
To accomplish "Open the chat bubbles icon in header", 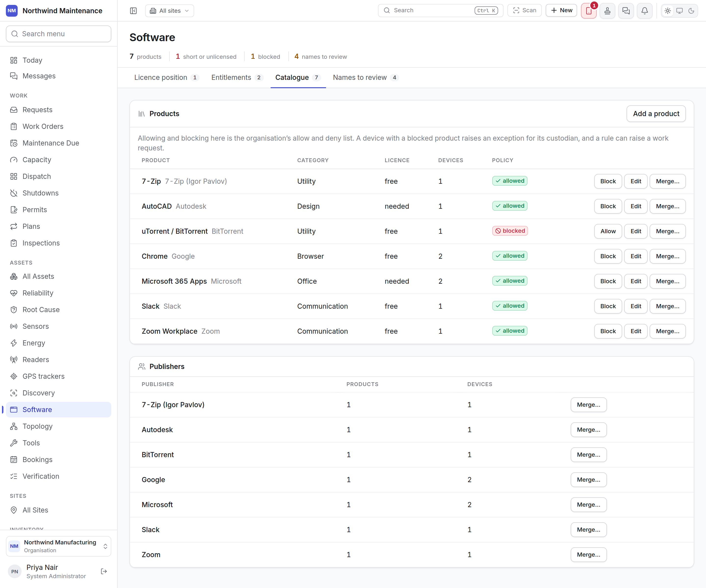I will click(626, 11).
